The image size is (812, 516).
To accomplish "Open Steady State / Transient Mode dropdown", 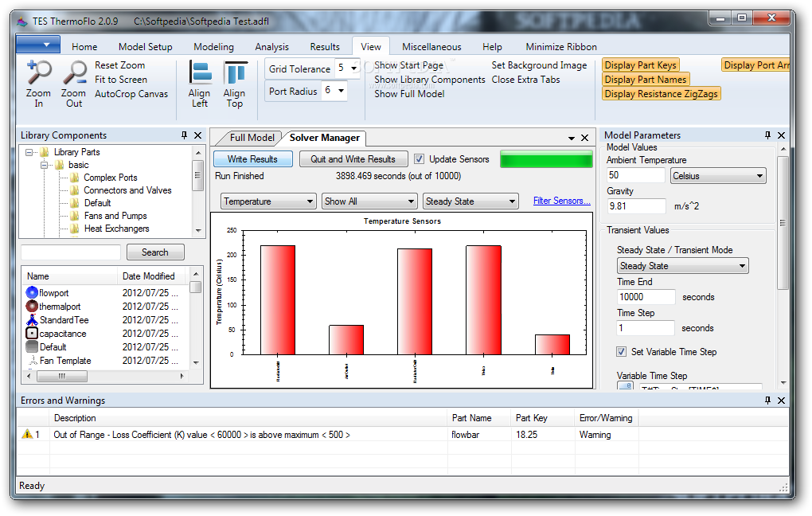I will [682, 266].
